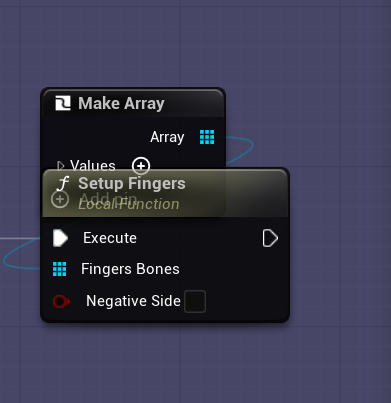Click the Array output grid pin
This screenshot has width=391, height=403.
click(207, 137)
